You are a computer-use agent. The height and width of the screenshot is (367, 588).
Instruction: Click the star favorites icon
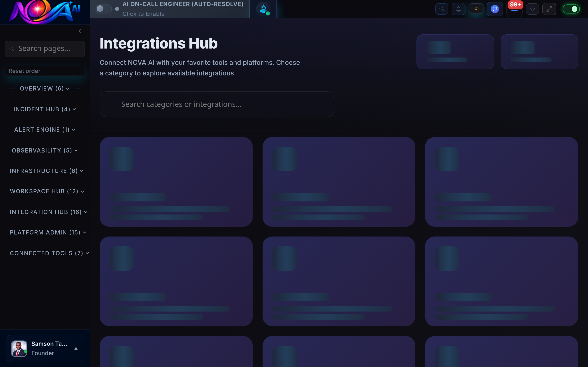(532, 9)
